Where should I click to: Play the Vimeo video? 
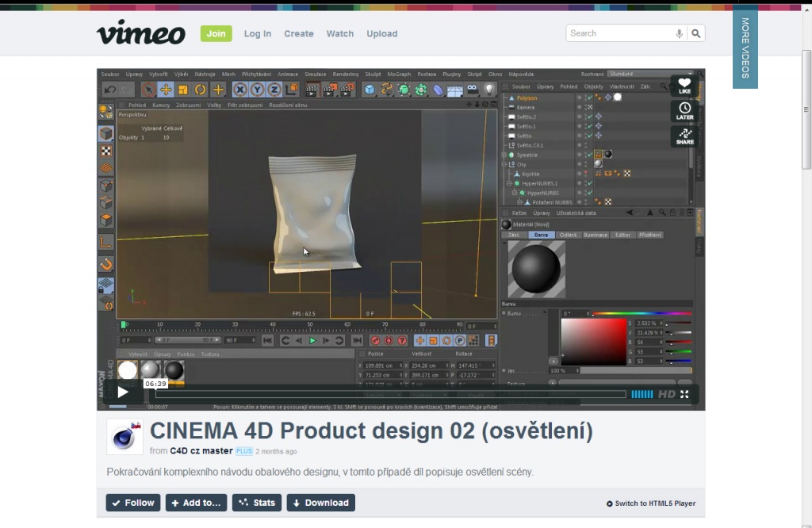[123, 392]
